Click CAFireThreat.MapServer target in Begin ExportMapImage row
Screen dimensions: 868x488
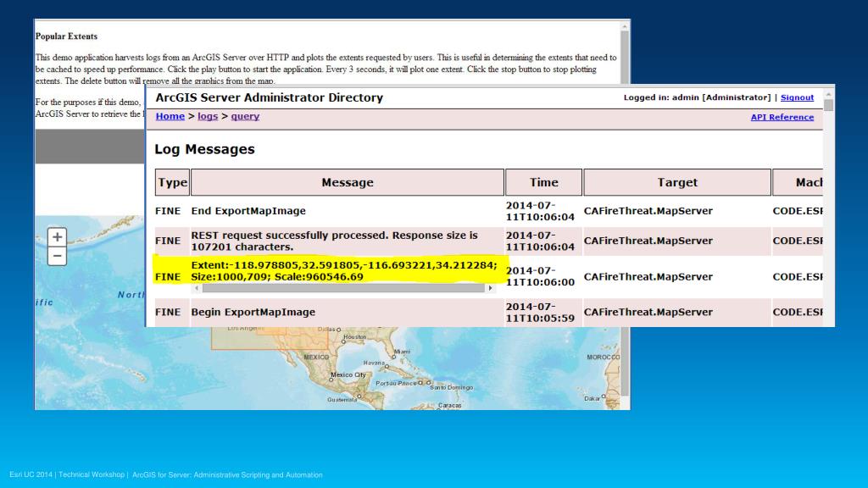pyautogui.click(x=648, y=312)
